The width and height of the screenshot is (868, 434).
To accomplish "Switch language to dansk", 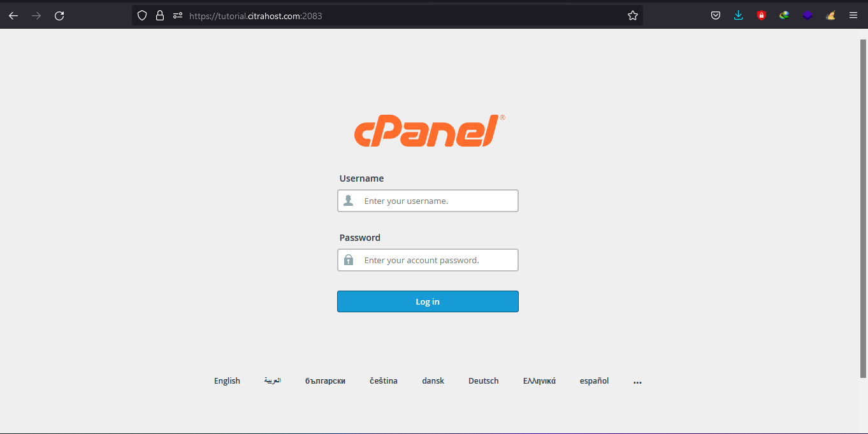I will click(433, 381).
